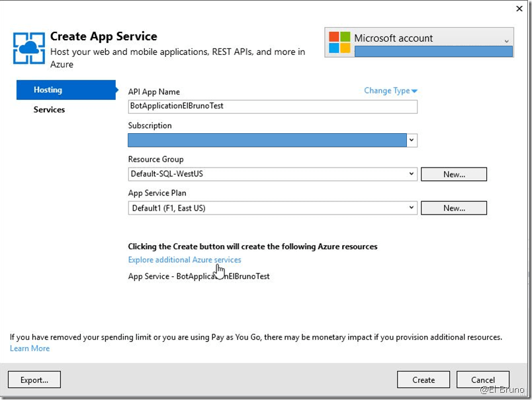Image resolution: width=532 pixels, height=400 pixels.
Task: Click the API App Name text field
Action: pos(272,107)
